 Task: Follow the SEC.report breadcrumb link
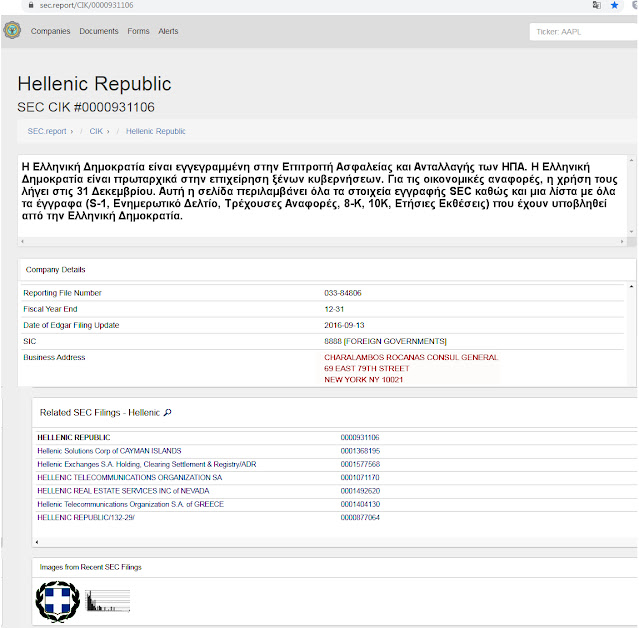click(47, 131)
